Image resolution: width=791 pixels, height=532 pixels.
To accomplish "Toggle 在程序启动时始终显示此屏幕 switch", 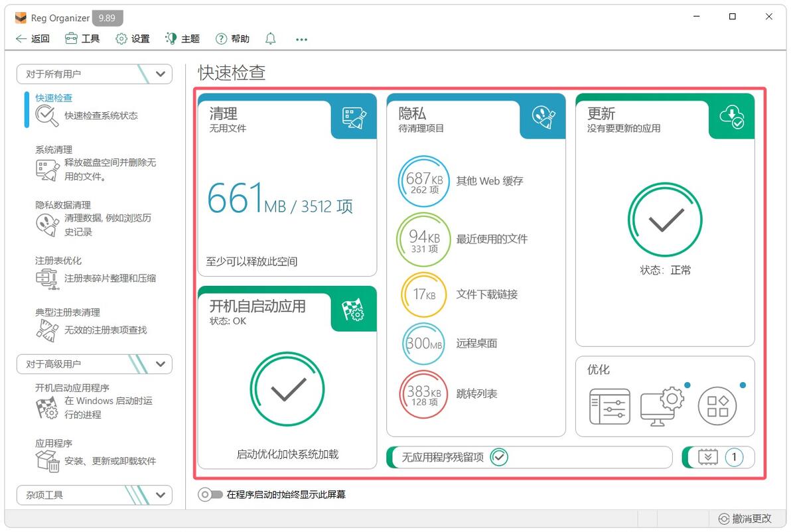I will click(x=210, y=495).
